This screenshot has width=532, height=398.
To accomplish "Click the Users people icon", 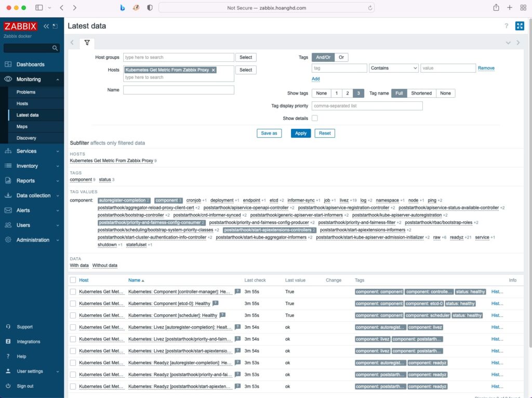I will point(8,225).
